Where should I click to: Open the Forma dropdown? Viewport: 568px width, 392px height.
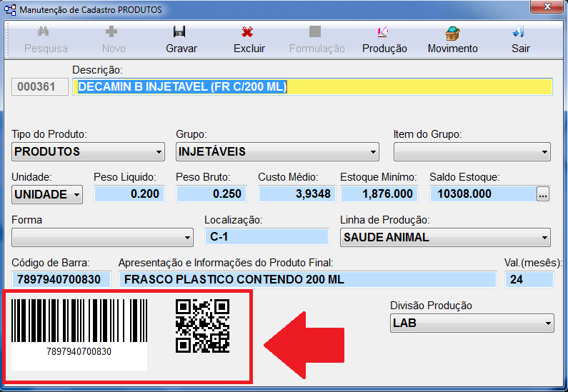pyautogui.click(x=102, y=238)
